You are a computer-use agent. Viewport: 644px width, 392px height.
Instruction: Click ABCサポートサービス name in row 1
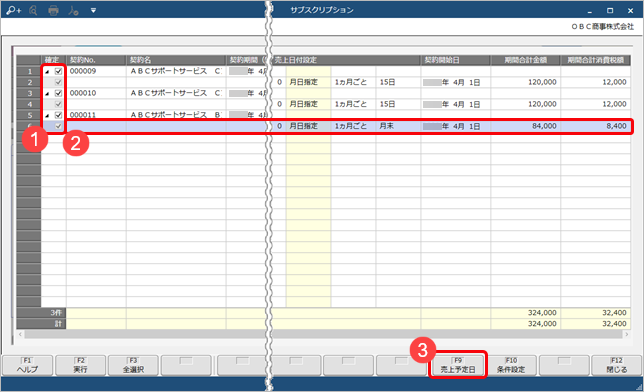[176, 71]
